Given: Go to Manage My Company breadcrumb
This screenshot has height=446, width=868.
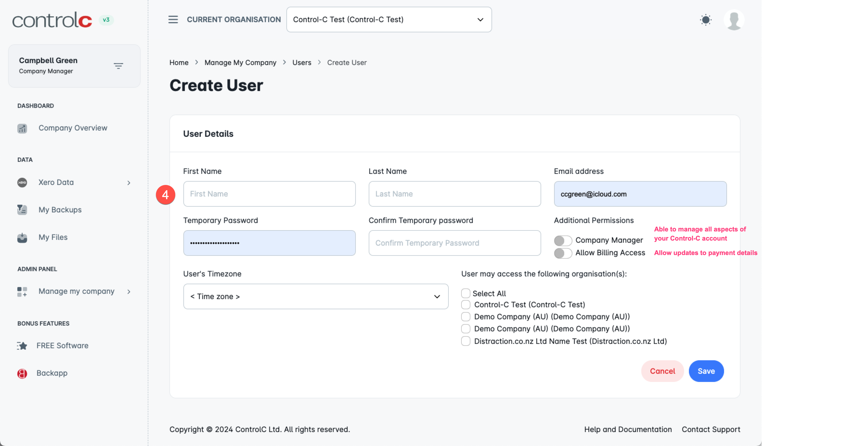Looking at the screenshot, I should pos(240,63).
